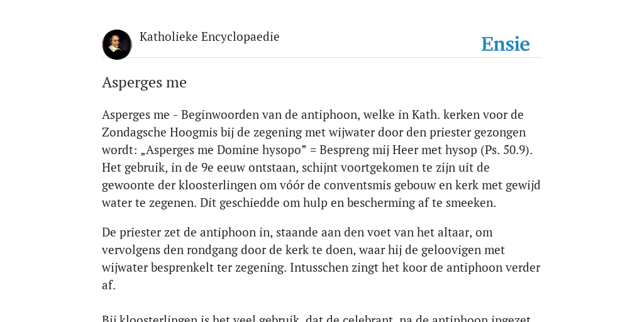
Task: Click the last word 'af.' of second paragraph
Action: 109,286
